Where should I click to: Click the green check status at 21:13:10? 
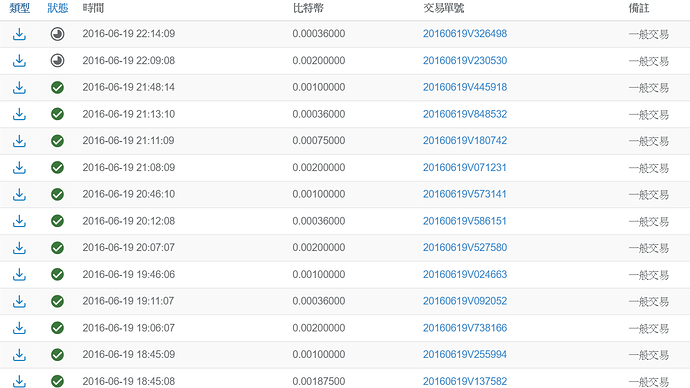[x=57, y=114]
